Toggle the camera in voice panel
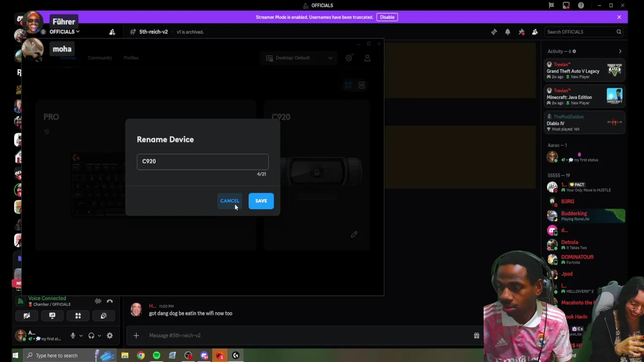This screenshot has height=362, width=644. pyautogui.click(x=27, y=316)
